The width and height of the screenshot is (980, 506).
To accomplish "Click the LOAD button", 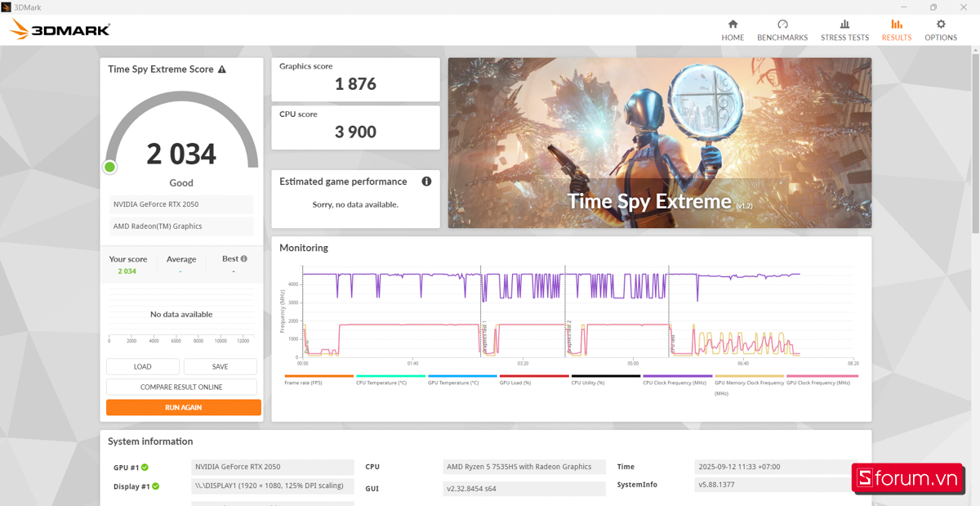I will coord(143,366).
